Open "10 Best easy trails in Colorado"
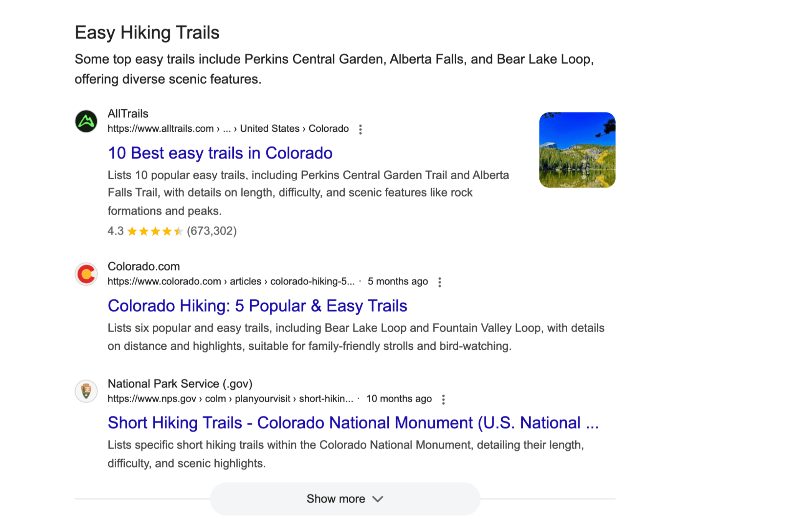 click(x=220, y=153)
